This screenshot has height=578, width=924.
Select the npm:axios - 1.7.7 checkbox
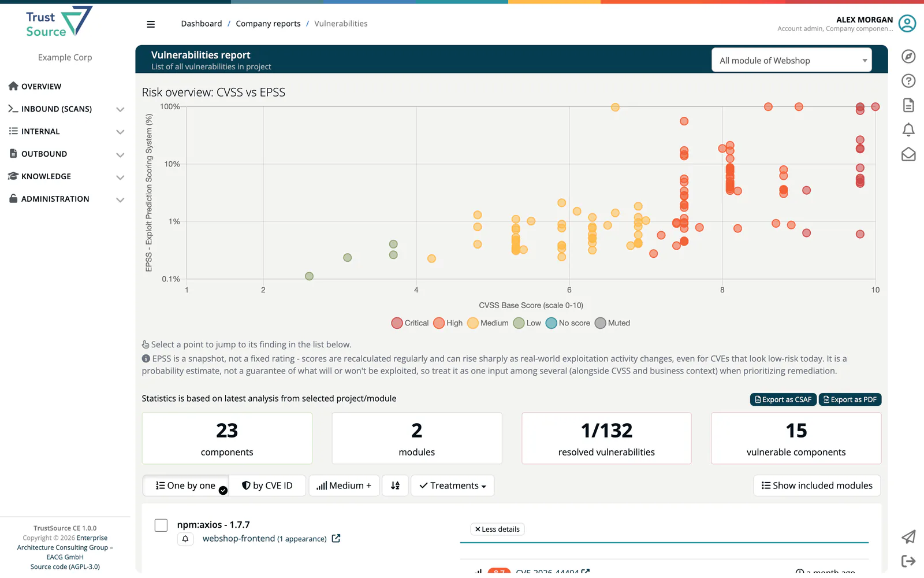pyautogui.click(x=161, y=525)
